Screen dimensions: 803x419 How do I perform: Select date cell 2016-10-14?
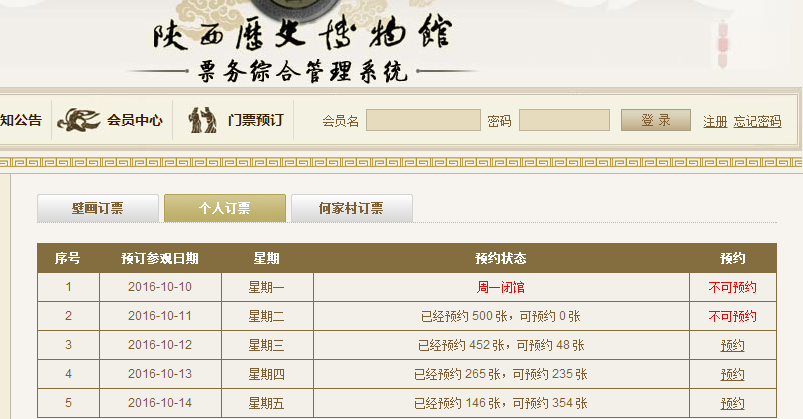(160, 403)
